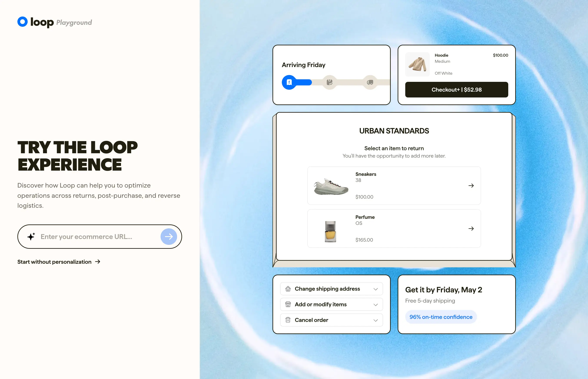Screen dimensions: 588x379
Task: Click Start without personalization link
Action: (x=59, y=262)
